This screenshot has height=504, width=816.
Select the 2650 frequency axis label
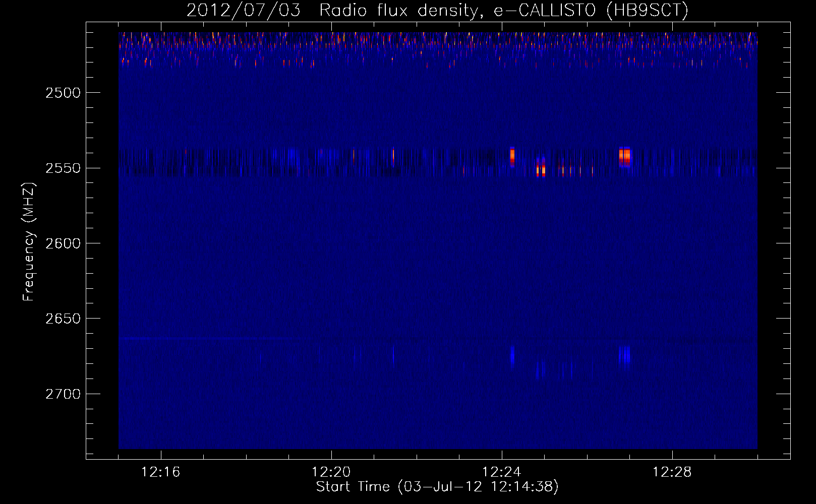point(63,319)
